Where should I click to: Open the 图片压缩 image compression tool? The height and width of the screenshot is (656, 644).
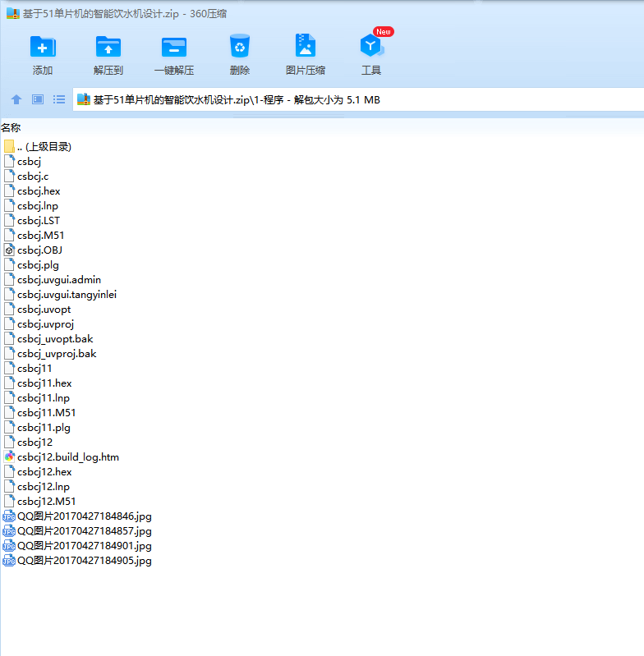pyautogui.click(x=306, y=45)
